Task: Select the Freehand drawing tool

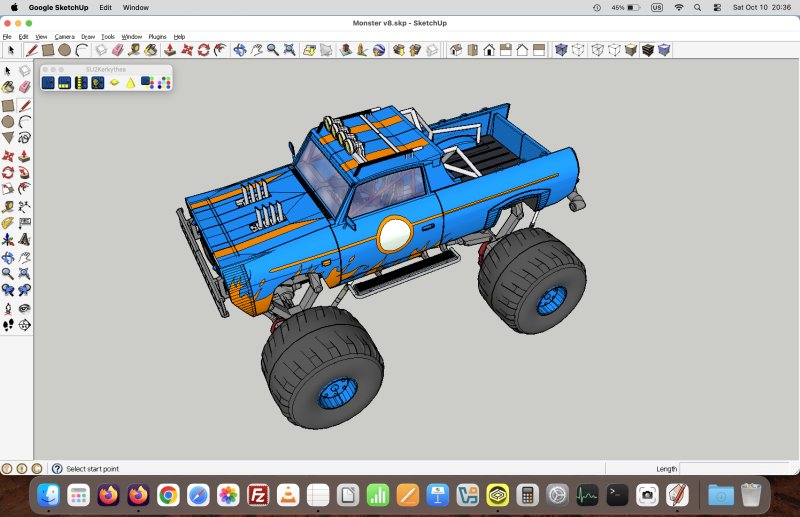Action: point(24,138)
